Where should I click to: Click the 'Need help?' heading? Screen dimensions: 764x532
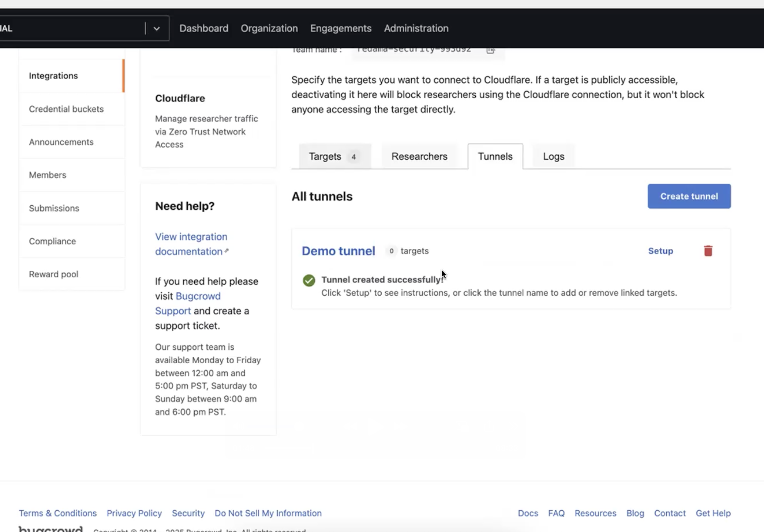185,206
